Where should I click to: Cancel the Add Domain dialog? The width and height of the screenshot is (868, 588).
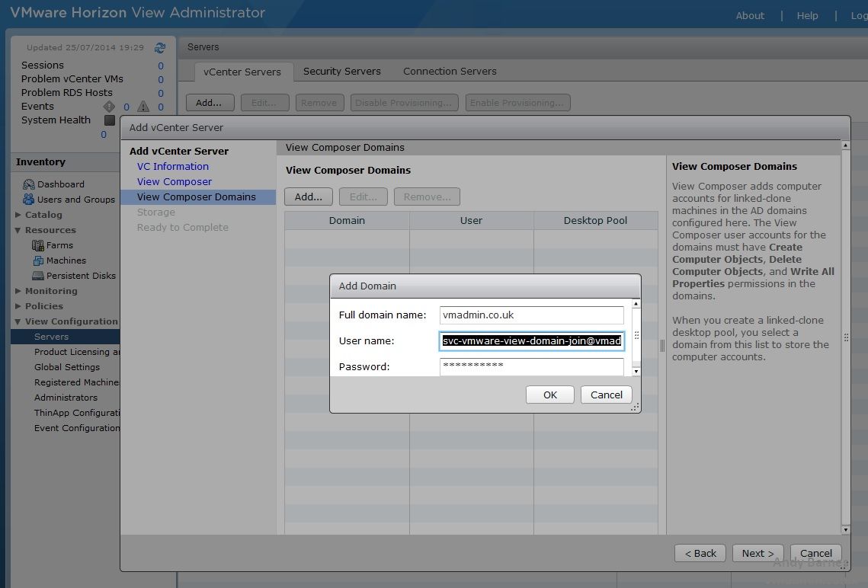pos(606,395)
